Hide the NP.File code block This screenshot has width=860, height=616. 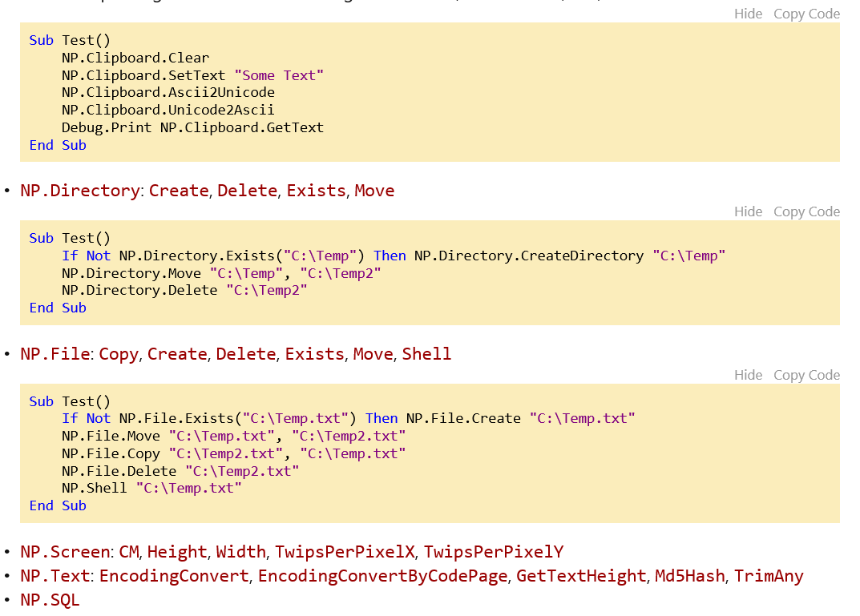click(x=748, y=375)
